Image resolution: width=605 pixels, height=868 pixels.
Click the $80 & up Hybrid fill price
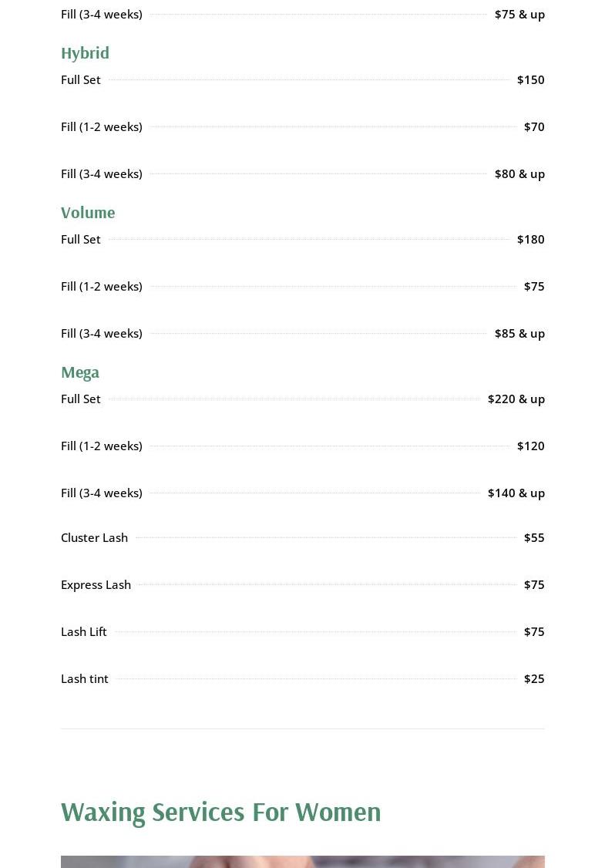[x=519, y=173]
